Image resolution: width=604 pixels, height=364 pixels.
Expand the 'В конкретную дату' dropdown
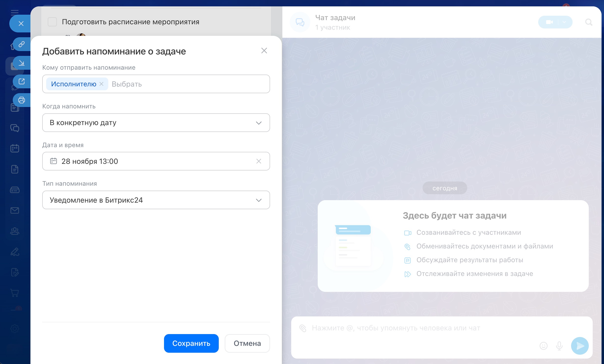pyautogui.click(x=259, y=123)
